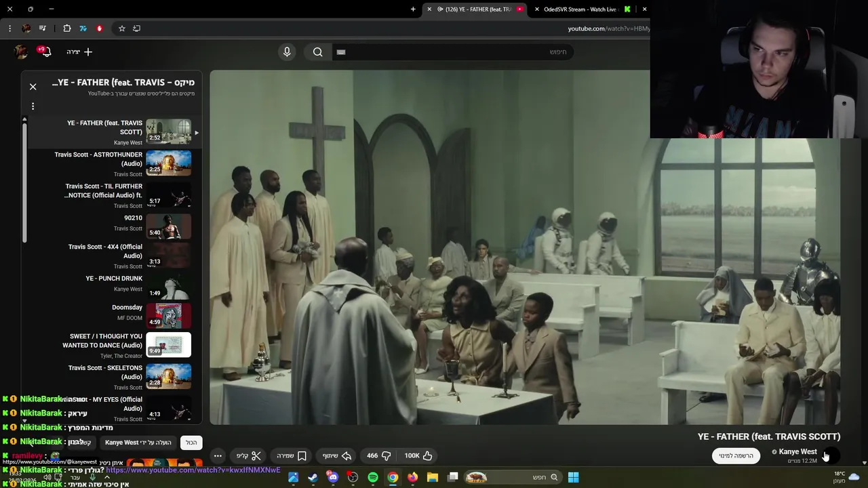Bookmark this page with star icon
This screenshot has height=488, width=868.
122,28
